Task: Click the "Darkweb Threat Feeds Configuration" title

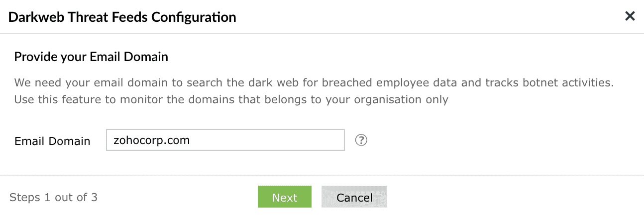Action: coord(122,17)
